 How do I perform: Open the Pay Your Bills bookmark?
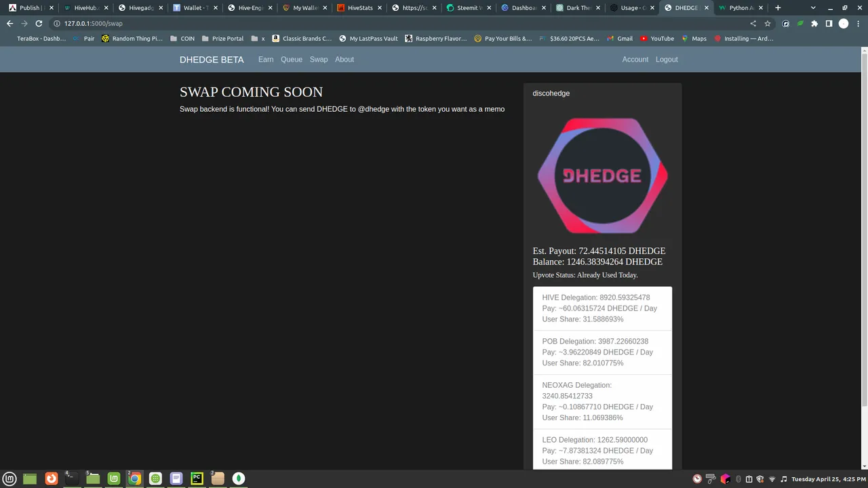tap(503, 39)
